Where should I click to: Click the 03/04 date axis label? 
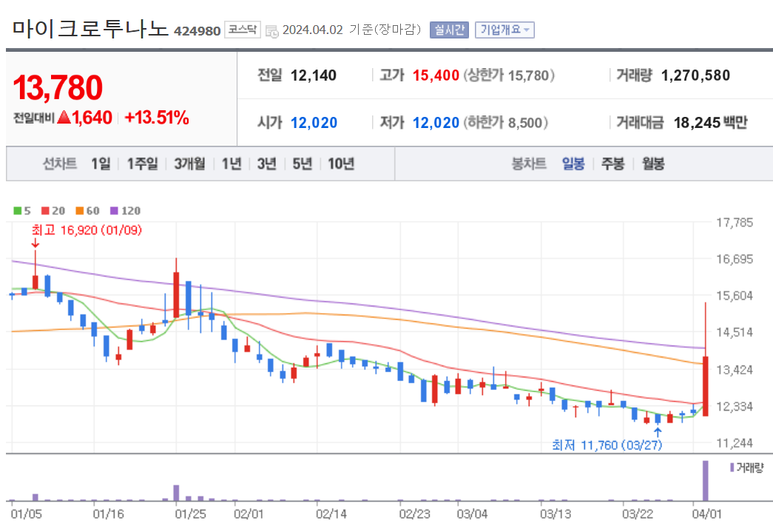[x=472, y=514]
